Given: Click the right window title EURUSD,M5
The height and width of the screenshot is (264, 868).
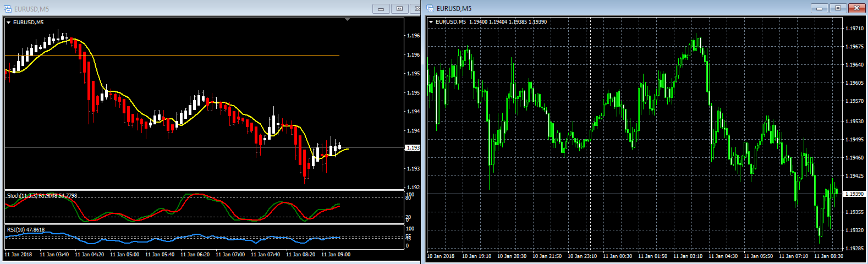Looking at the screenshot, I should point(454,9).
